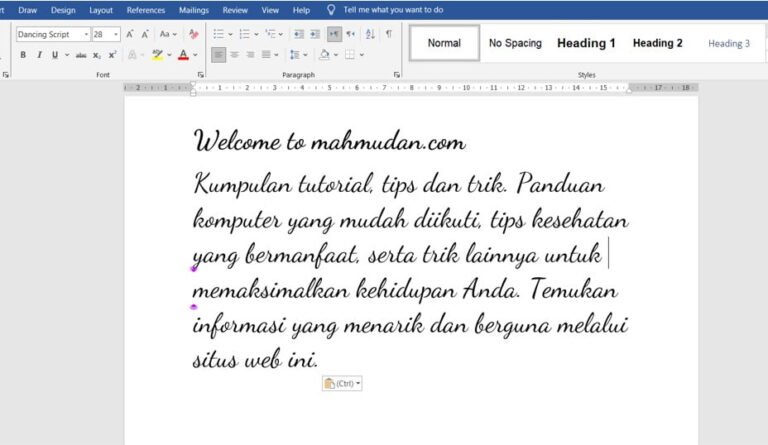This screenshot has height=445, width=768.
Task: Increase font size with Grow Font icon
Action: point(130,34)
